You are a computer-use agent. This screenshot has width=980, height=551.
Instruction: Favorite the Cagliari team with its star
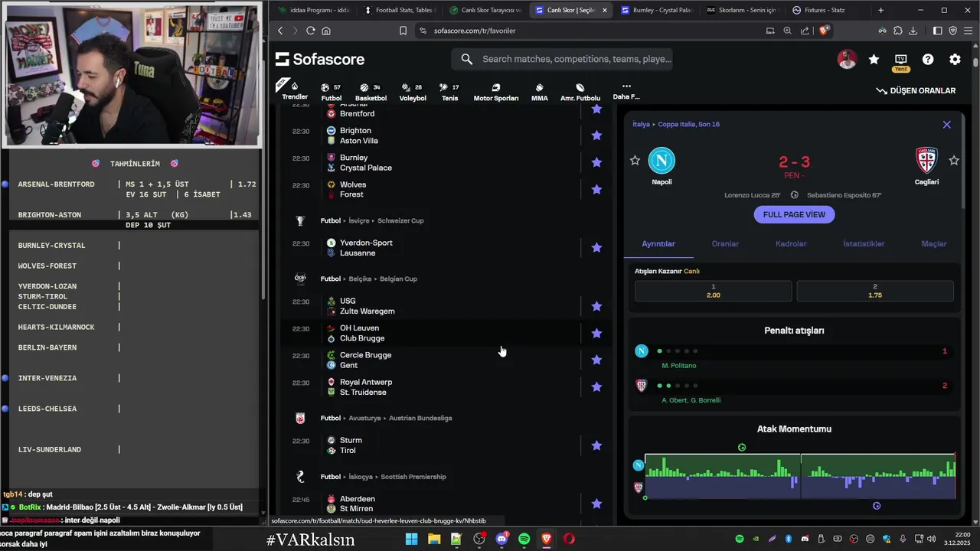click(x=954, y=160)
